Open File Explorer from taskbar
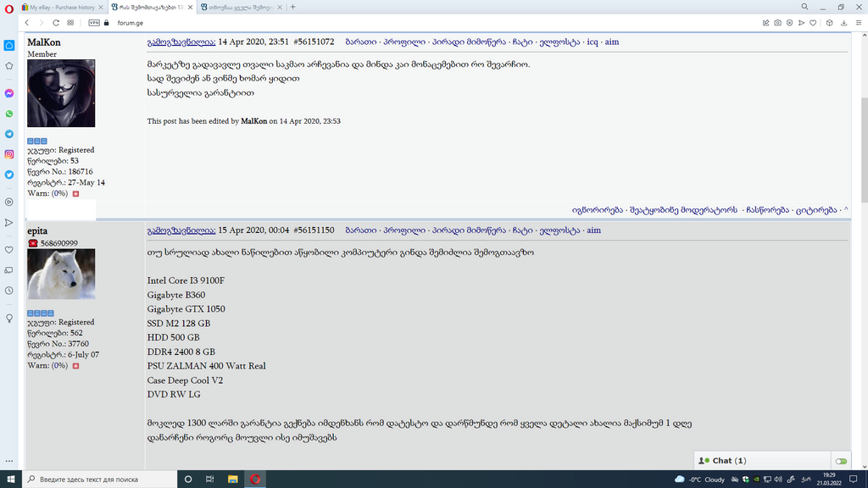 (232, 480)
